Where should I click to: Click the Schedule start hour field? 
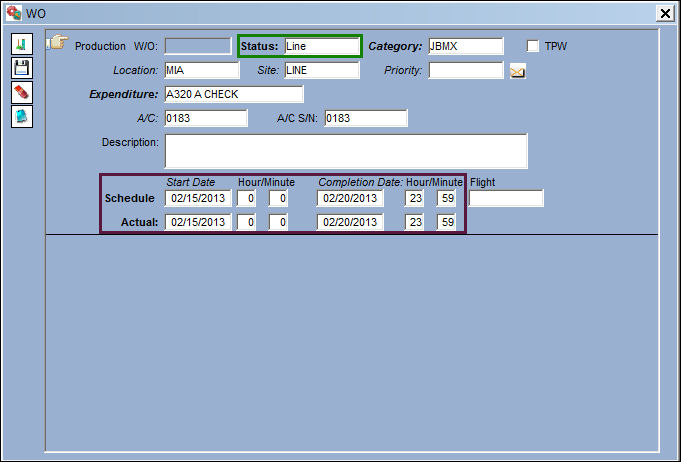[246, 198]
